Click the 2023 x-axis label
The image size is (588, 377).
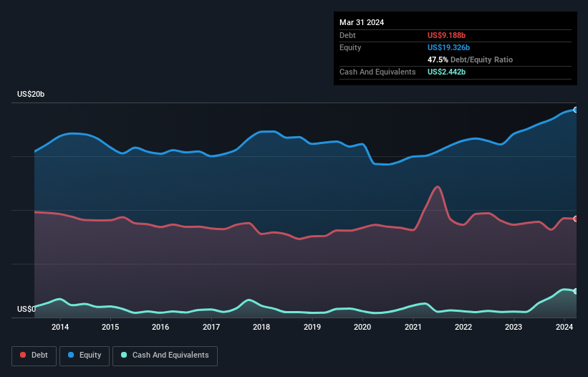coord(514,327)
